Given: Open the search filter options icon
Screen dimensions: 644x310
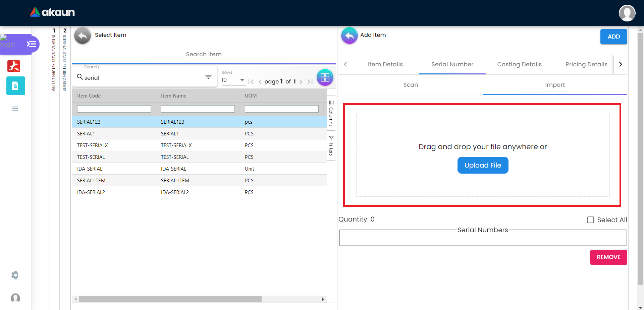Looking at the screenshot, I should 208,77.
